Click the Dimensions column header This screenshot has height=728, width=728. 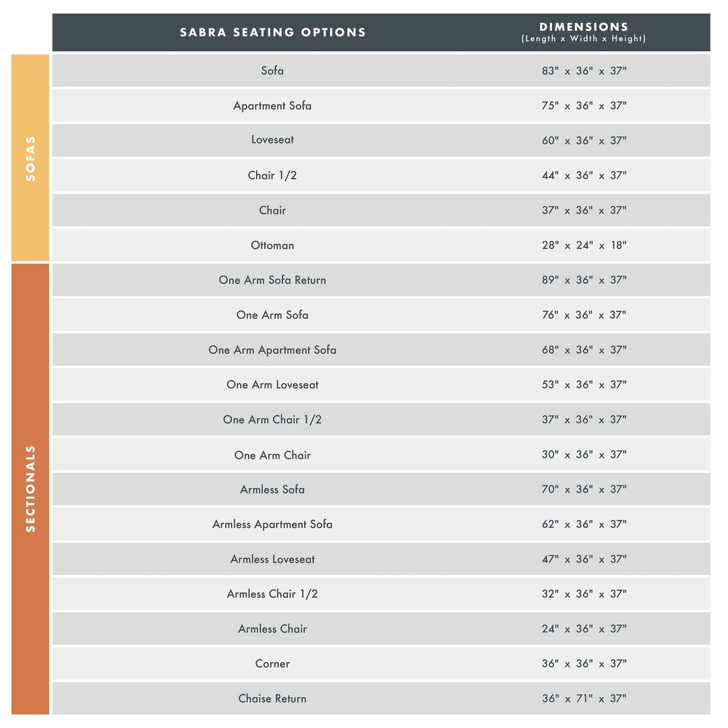point(584,27)
